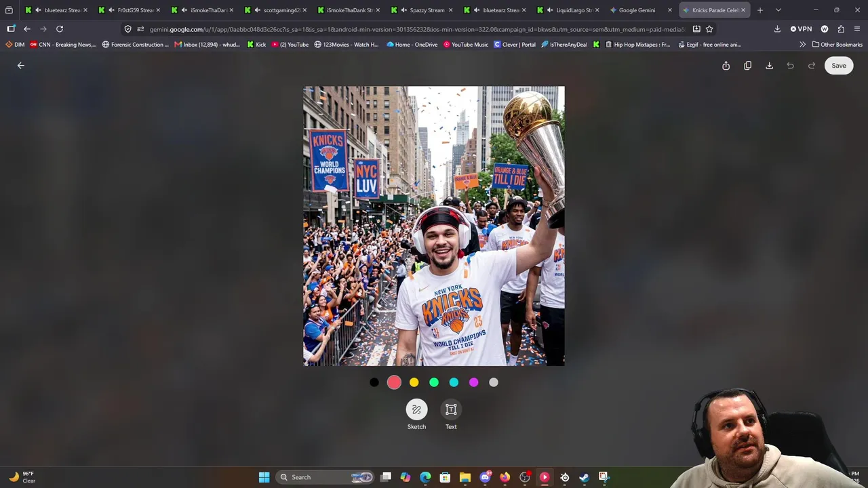Screen dimensions: 868x488
Task: Open the YouTube Music bookmark
Action: (x=466, y=45)
